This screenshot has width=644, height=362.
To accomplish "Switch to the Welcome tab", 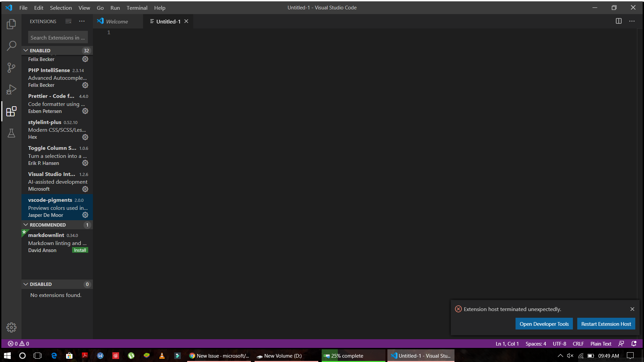I will point(117,21).
